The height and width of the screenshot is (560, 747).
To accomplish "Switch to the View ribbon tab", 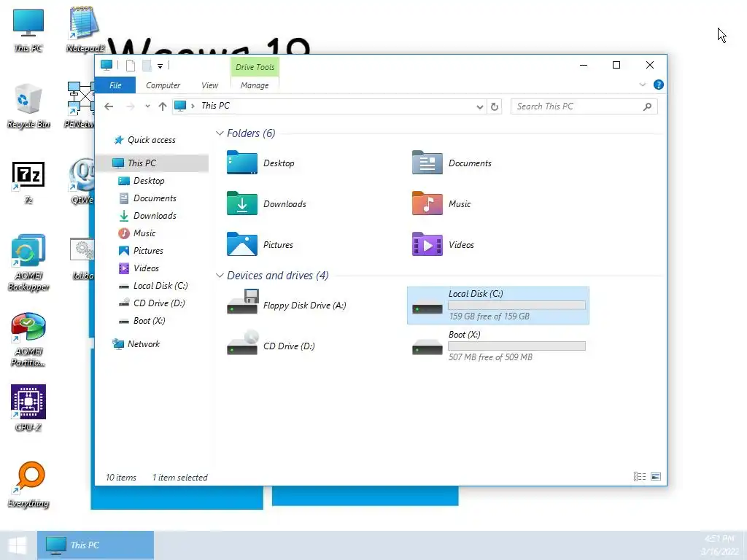I will pyautogui.click(x=209, y=85).
